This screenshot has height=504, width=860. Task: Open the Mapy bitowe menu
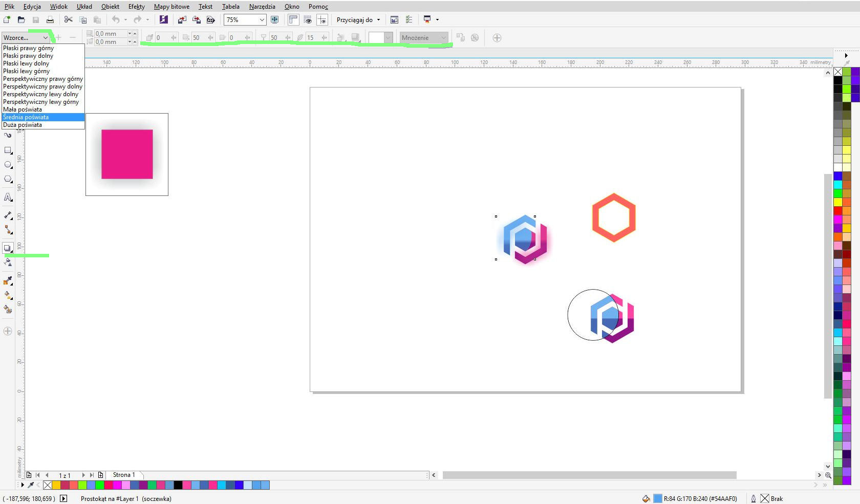[x=171, y=7]
